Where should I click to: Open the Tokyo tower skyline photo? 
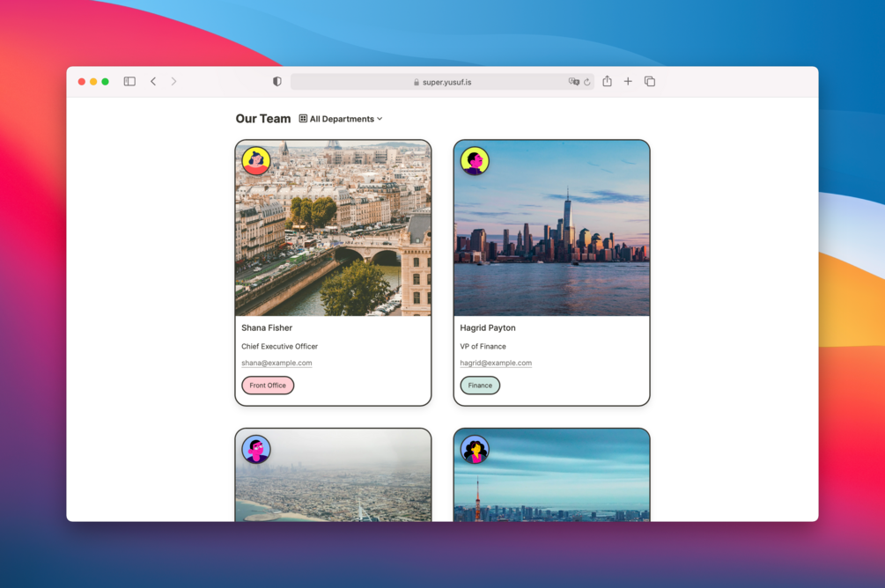coord(552,475)
